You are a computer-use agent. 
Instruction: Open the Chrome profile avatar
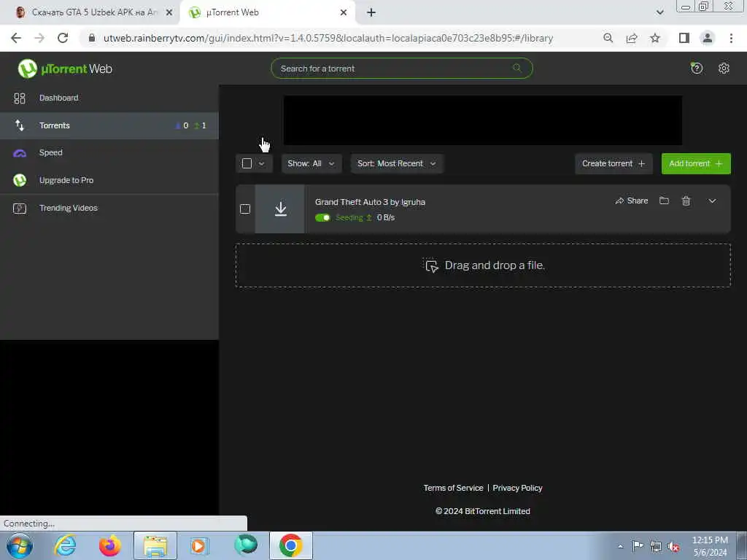(x=708, y=38)
